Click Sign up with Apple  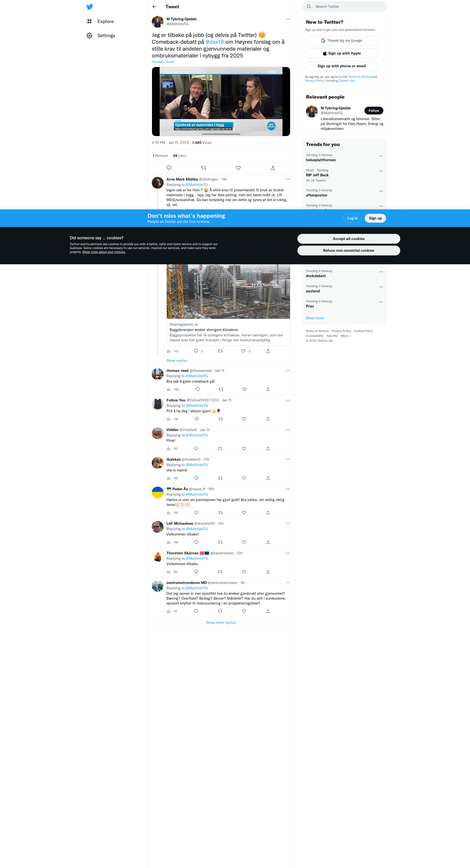pyautogui.click(x=341, y=53)
